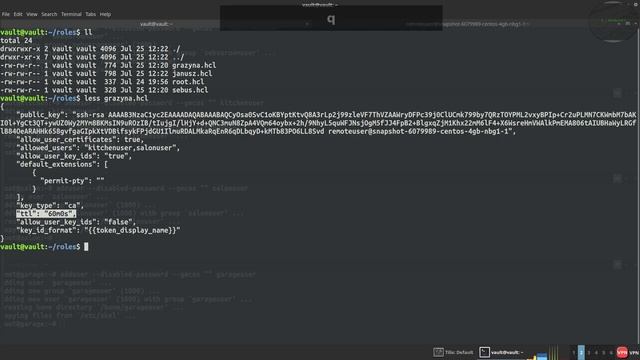Click the "default_extensions": [ line
Image resolution: width=640 pixels, height=360 pixels.
pyautogui.click(x=62, y=164)
